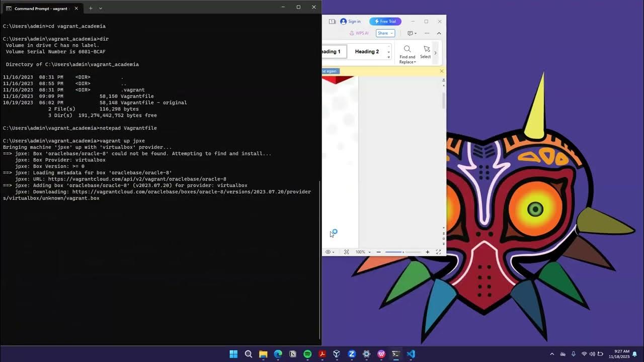Image resolution: width=644 pixels, height=362 pixels.
Task: Enter full screen mode in WPS
Action: pos(438,252)
